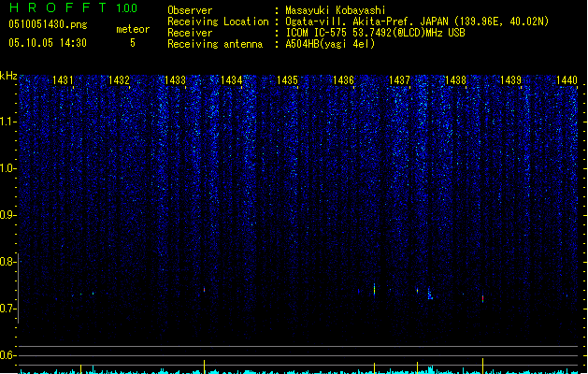This screenshot has height=374, width=588.
Task: Click the Receiver field label
Action: [190, 33]
